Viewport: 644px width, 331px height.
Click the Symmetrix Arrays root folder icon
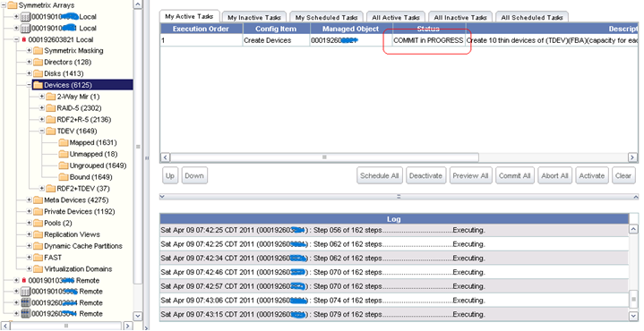[x=13, y=5]
